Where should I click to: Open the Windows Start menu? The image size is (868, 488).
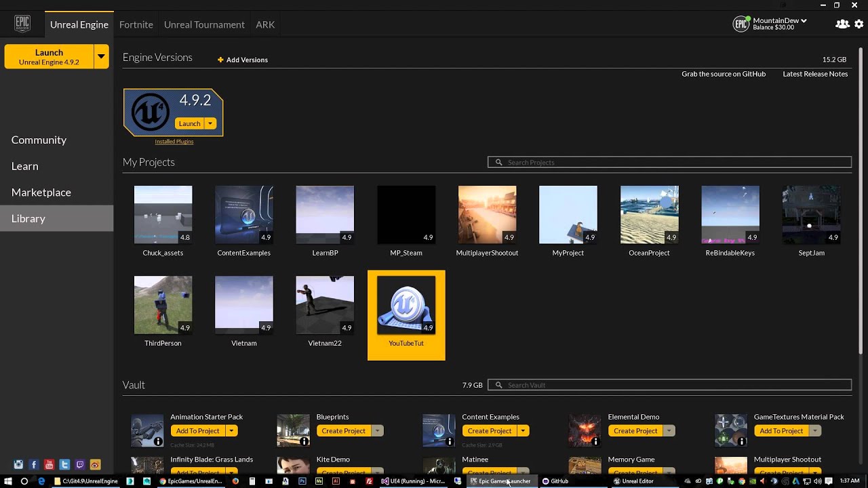click(x=8, y=481)
